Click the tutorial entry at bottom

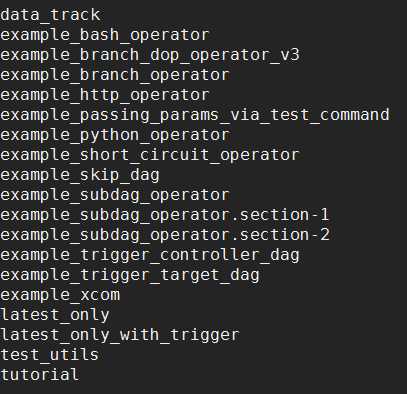(40, 375)
